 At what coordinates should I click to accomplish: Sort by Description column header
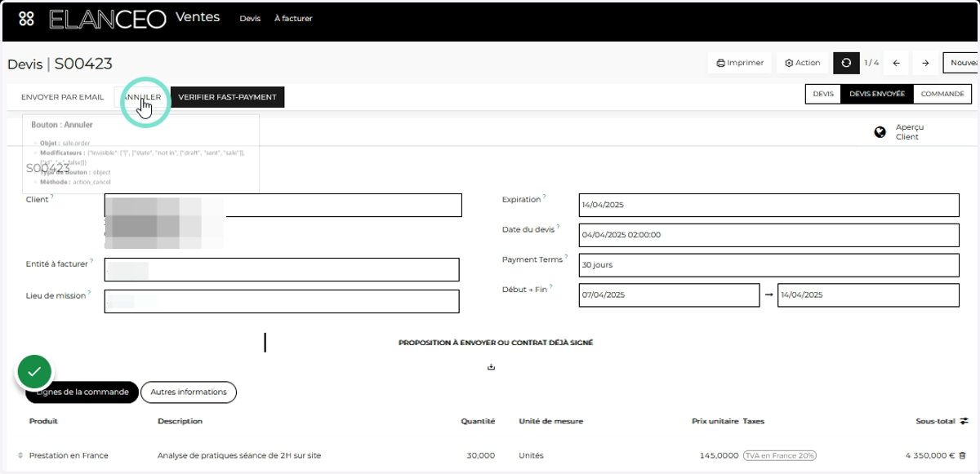[180, 421]
